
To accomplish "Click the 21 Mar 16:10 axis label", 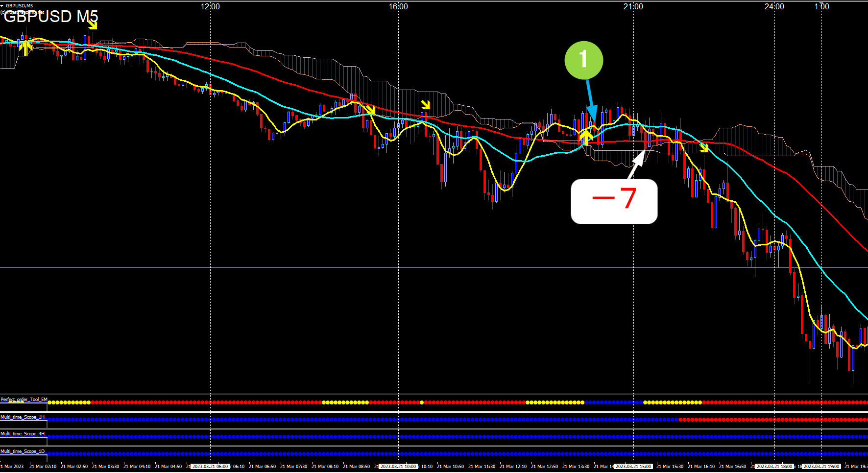I will tap(701, 467).
